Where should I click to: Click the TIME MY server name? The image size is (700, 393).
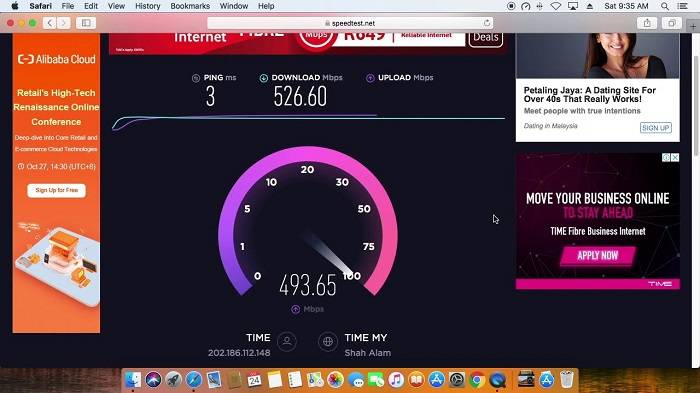tap(366, 338)
